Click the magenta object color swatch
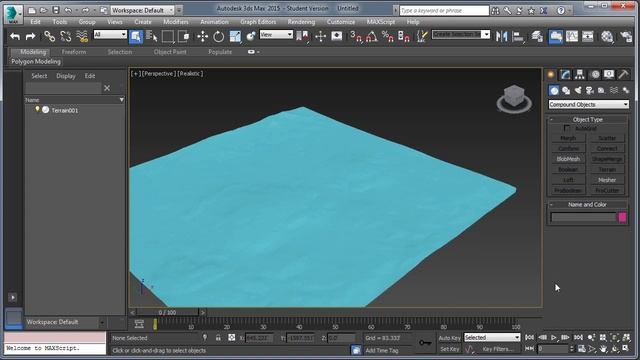Image resolution: width=640 pixels, height=360 pixels. (622, 217)
